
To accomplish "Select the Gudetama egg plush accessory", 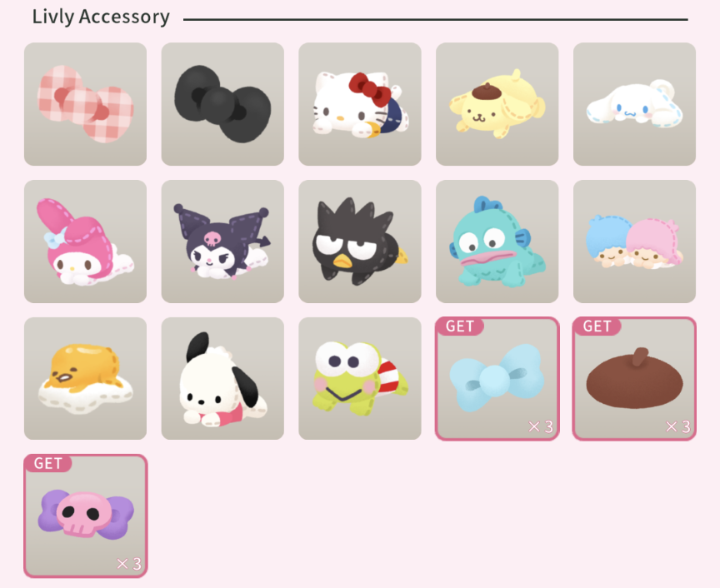I will pos(85,379).
